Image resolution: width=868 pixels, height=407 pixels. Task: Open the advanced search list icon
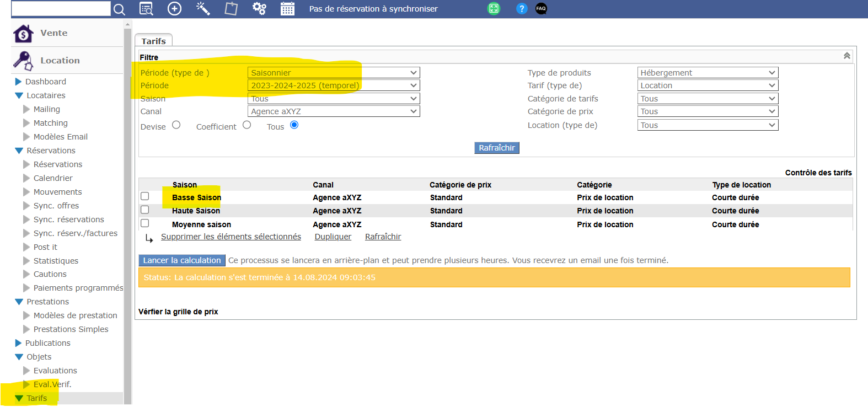[146, 9]
